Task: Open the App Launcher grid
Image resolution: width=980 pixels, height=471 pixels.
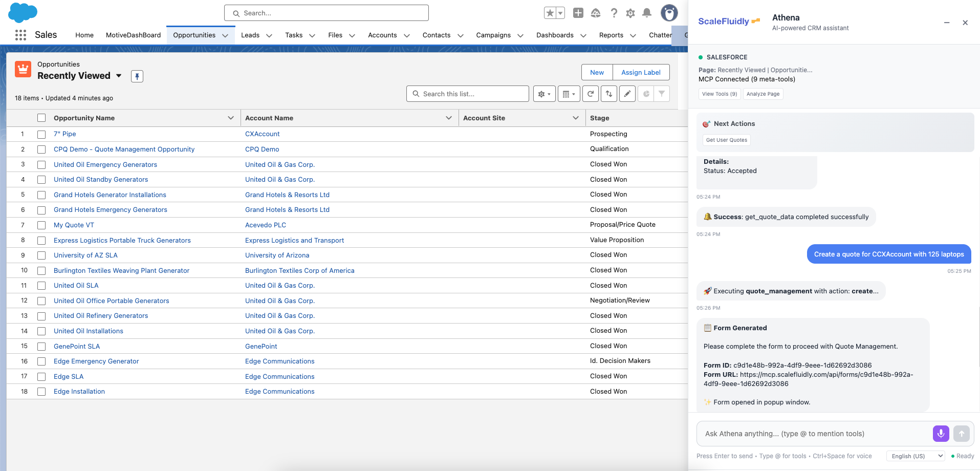Action: tap(20, 35)
